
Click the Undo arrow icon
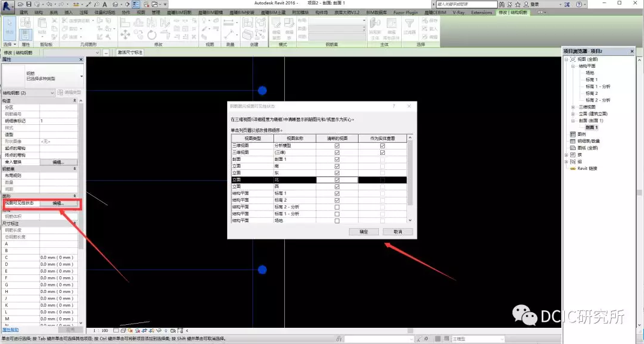[x=49, y=4]
